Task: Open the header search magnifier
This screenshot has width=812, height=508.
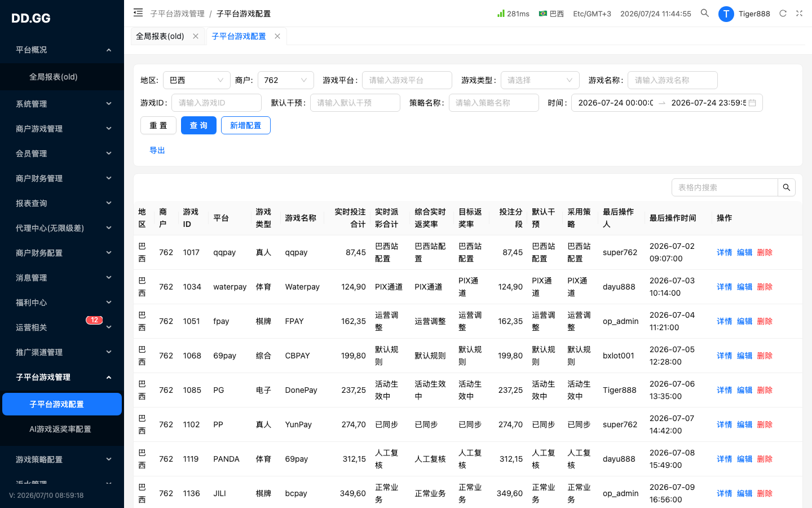Action: tap(705, 13)
